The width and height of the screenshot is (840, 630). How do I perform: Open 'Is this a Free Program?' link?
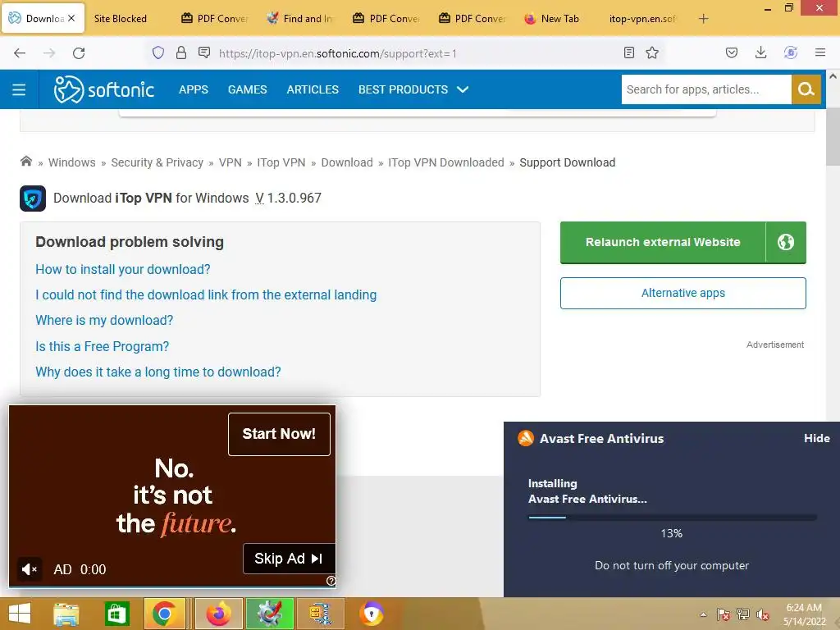coord(102,347)
